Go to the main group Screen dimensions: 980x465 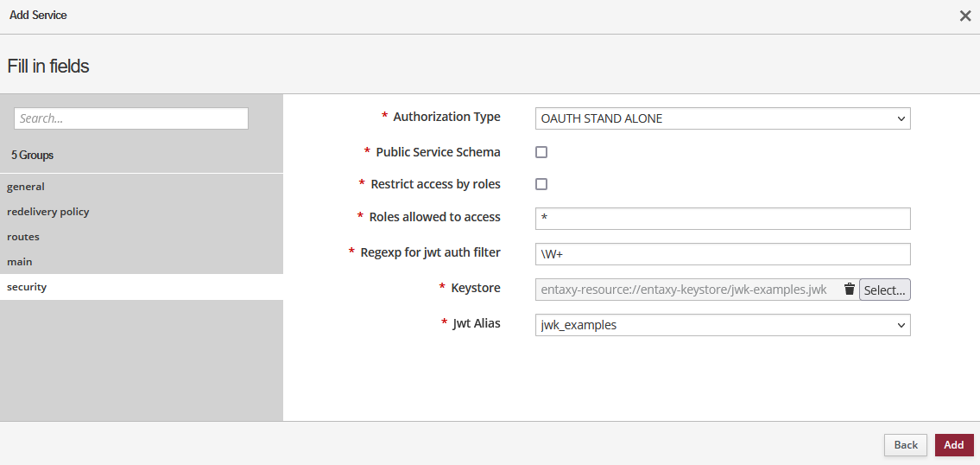pos(20,262)
